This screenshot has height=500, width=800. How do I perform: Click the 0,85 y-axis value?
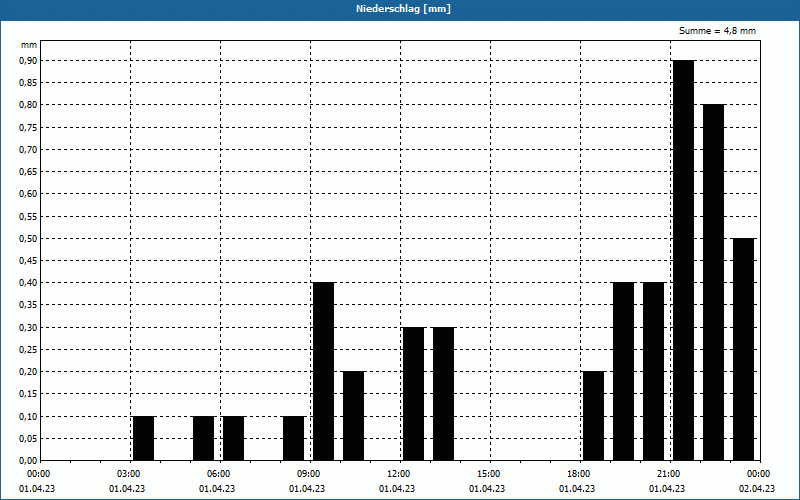[28, 83]
